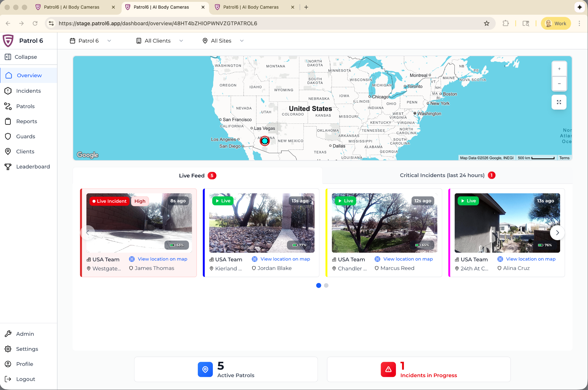Image resolution: width=588 pixels, height=390 pixels.
Task: Expand the All Clients dropdown
Action: (160, 40)
